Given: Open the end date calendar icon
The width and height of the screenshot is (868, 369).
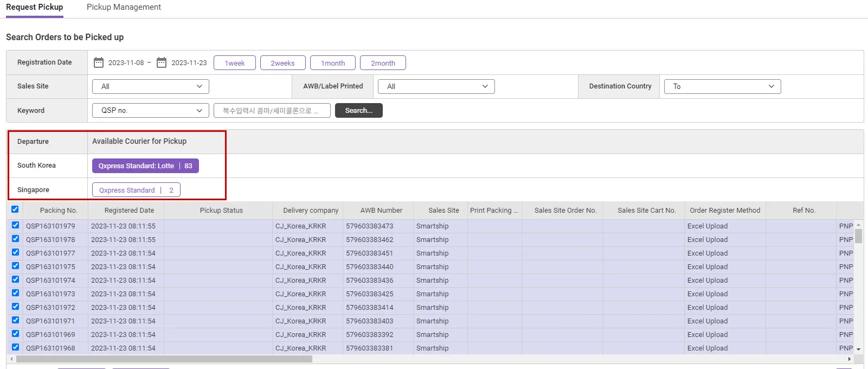Looking at the screenshot, I should click(x=162, y=62).
